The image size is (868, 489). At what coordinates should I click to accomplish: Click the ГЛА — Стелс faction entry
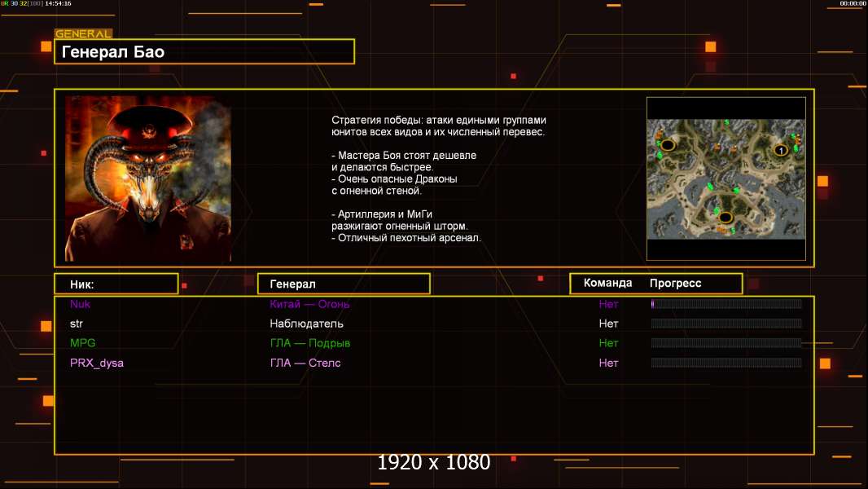[x=305, y=363]
